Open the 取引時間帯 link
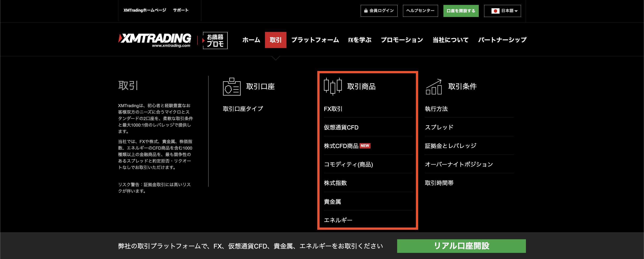This screenshot has width=644, height=259. click(439, 183)
